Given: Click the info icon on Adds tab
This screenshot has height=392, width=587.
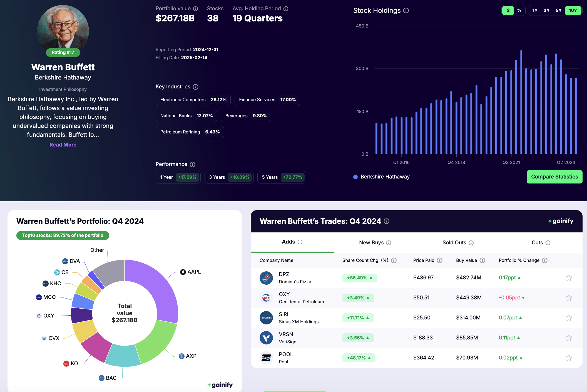Looking at the screenshot, I should point(300,242).
